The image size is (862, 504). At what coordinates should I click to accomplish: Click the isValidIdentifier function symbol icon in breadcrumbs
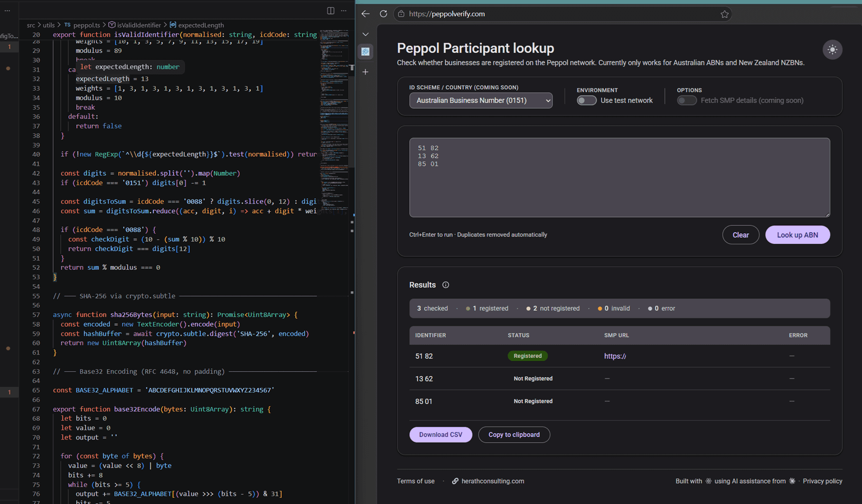pyautogui.click(x=112, y=25)
